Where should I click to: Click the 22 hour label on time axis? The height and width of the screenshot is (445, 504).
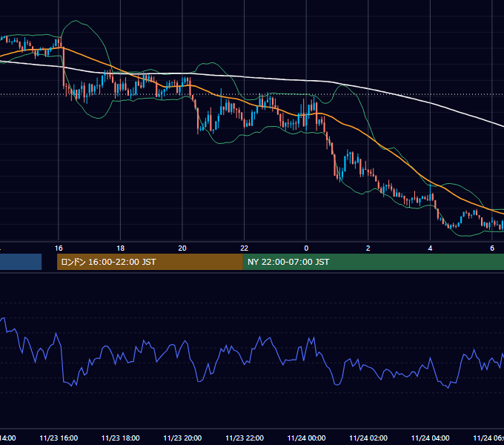tap(245, 248)
